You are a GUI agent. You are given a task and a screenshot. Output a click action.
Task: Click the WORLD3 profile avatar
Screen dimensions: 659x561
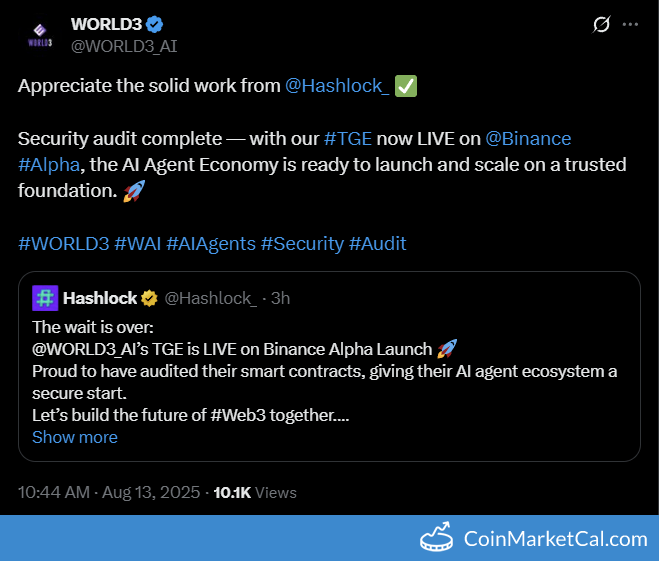[x=40, y=35]
